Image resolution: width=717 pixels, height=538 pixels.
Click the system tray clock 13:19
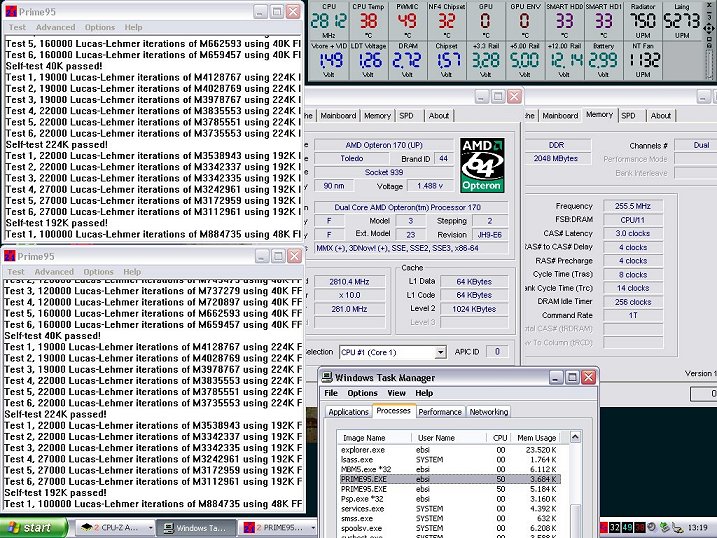pyautogui.click(x=697, y=528)
